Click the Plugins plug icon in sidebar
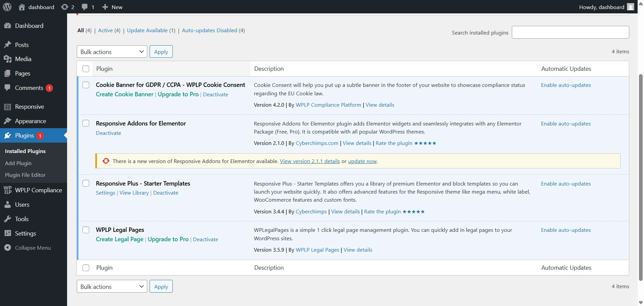This screenshot has width=644, height=306. click(8, 136)
